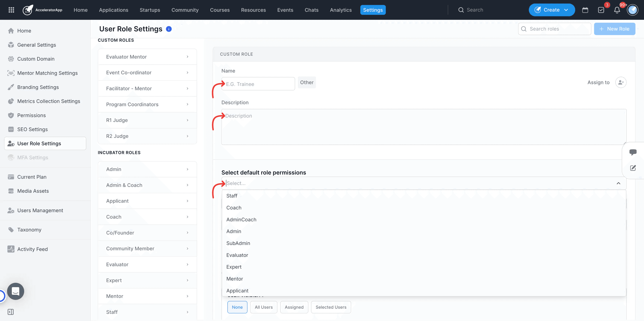This screenshot has width=644, height=321.
Task: Switch to the Analytics top navigation tab
Action: pos(341,10)
